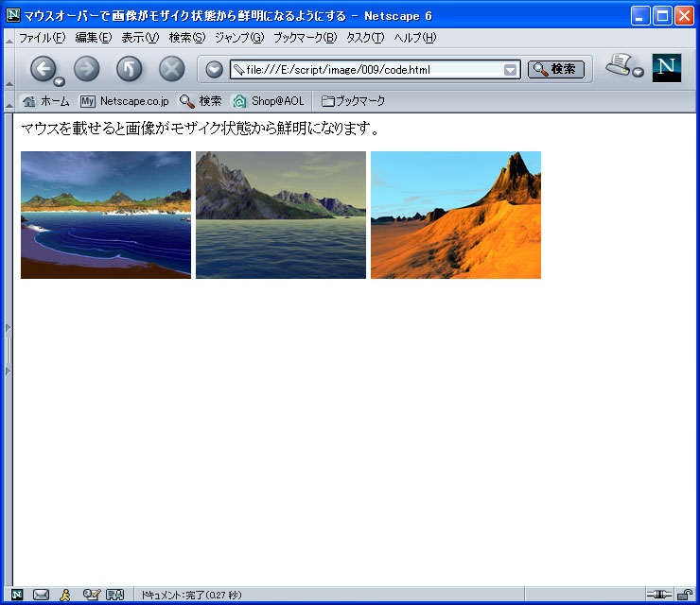Viewport: 700px width, 605px height.
Task: Click the Netscape icon in the title bar
Action: point(13,15)
